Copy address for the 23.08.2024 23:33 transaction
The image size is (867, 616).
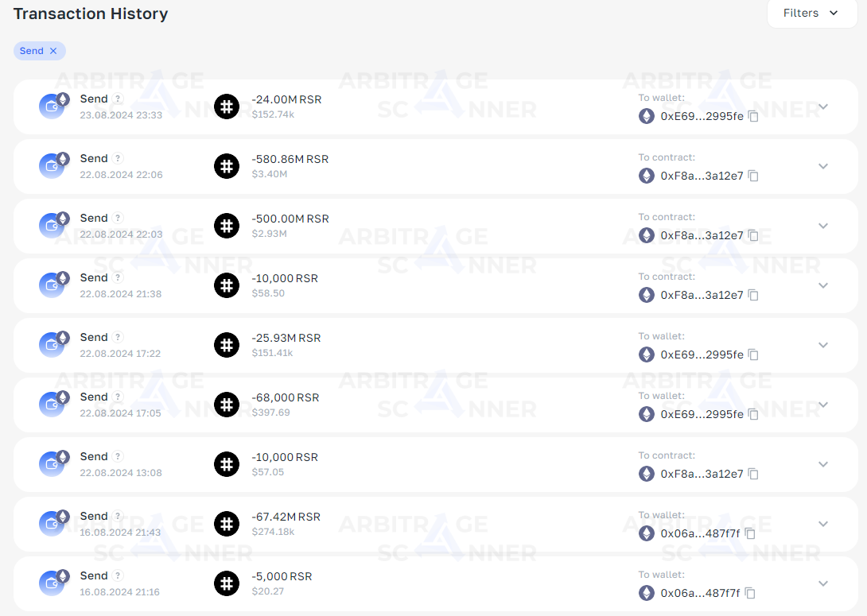(x=753, y=116)
